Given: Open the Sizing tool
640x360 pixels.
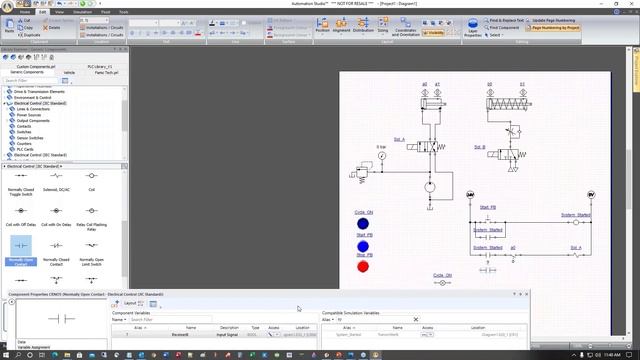Looking at the screenshot, I should tap(383, 25).
